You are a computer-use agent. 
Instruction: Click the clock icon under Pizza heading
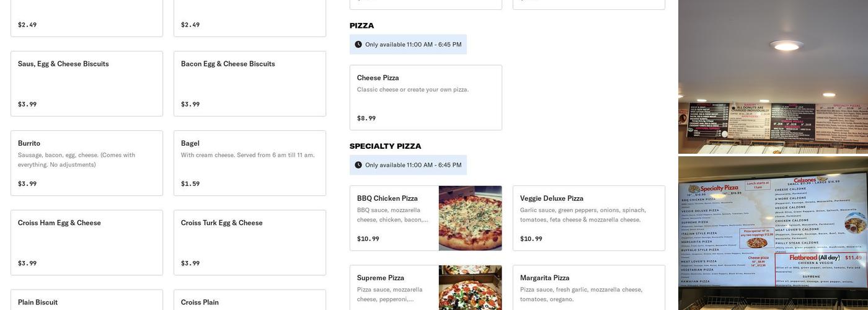(x=358, y=45)
